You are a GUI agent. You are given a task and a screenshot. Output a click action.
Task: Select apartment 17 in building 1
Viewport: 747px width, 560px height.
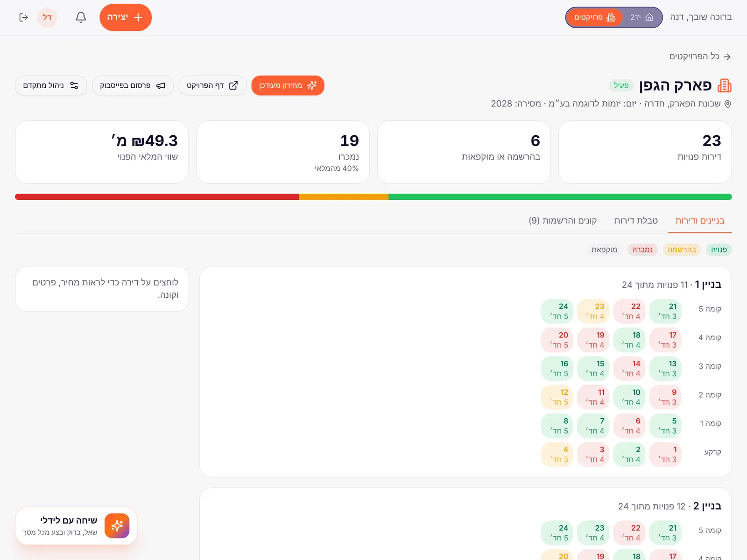[x=665, y=340]
